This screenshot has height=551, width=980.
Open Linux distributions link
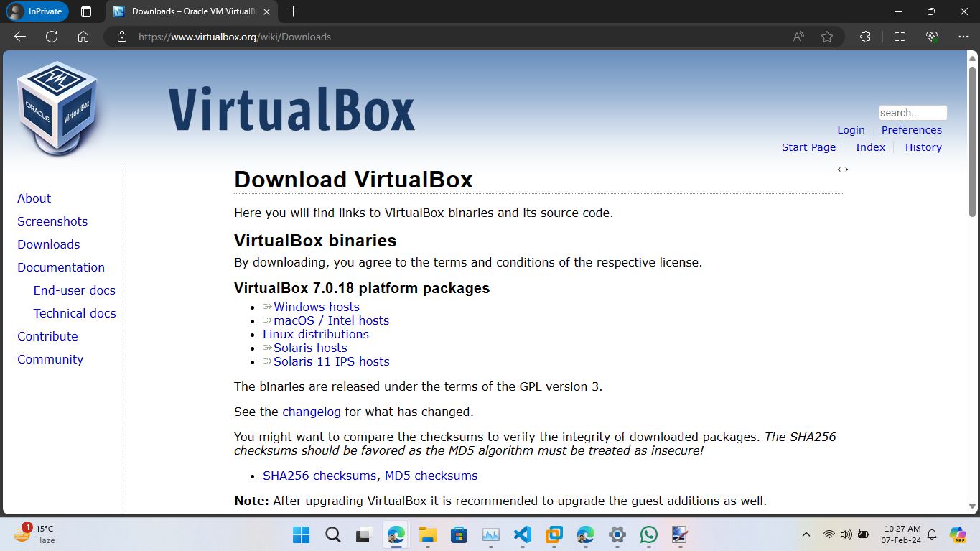coord(316,334)
